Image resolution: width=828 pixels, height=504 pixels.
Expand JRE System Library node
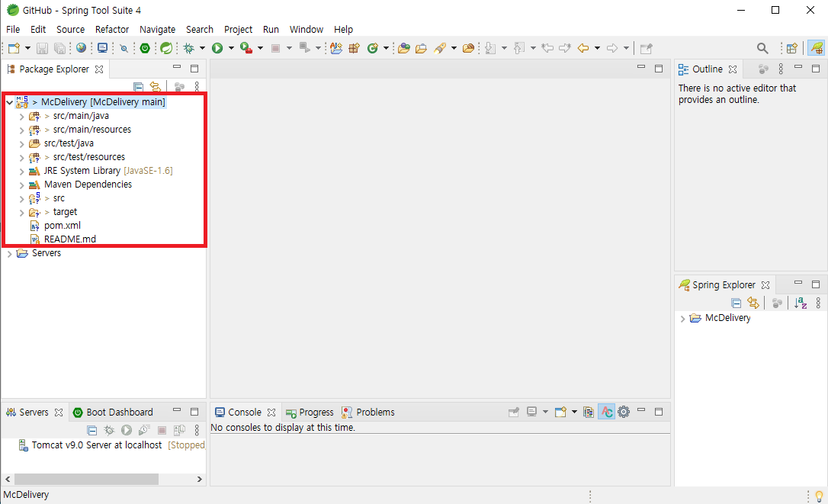(21, 171)
